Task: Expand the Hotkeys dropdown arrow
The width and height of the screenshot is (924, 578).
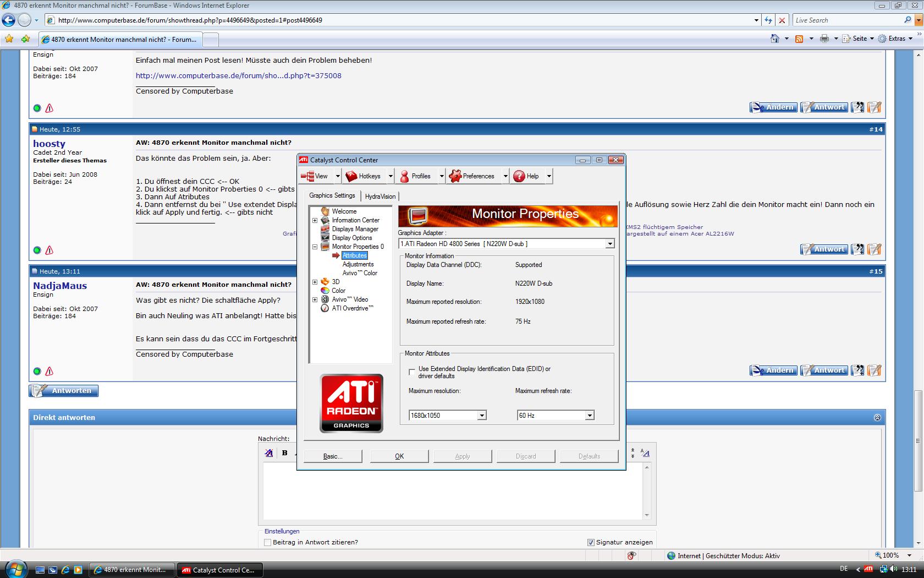Action: 390,176
